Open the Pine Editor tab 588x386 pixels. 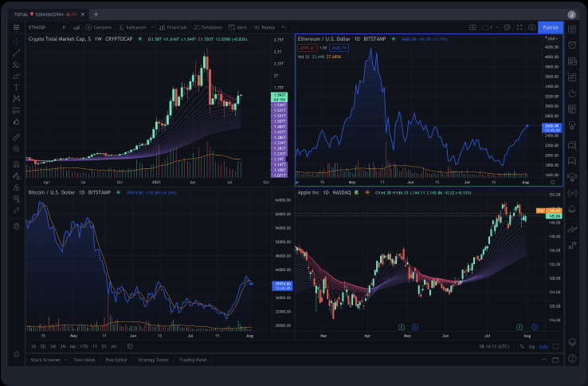pyautogui.click(x=116, y=360)
